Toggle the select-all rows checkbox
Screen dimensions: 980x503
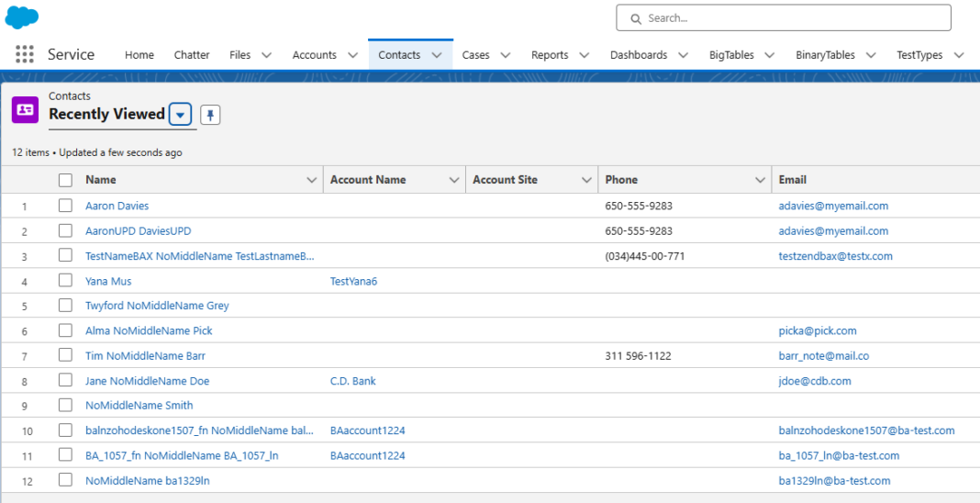65,180
